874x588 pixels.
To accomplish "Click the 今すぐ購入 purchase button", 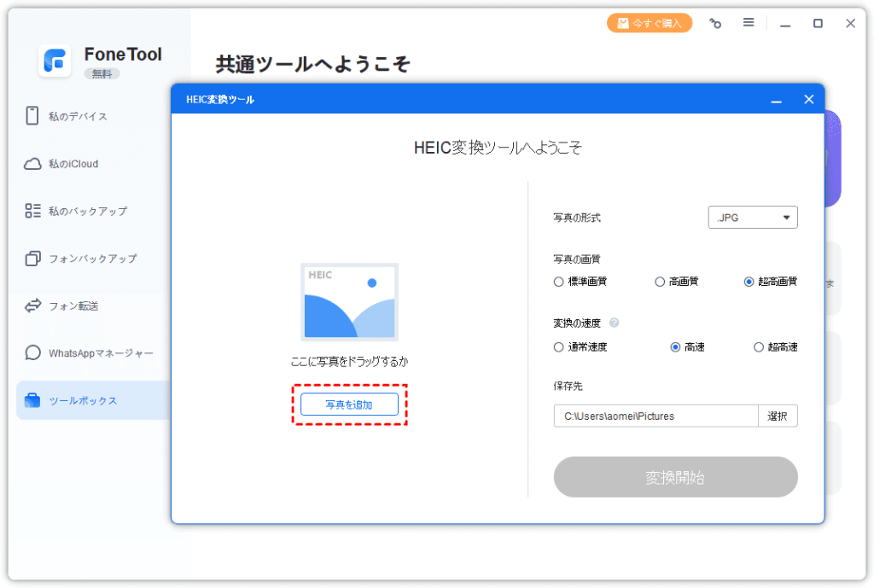I will point(650,24).
